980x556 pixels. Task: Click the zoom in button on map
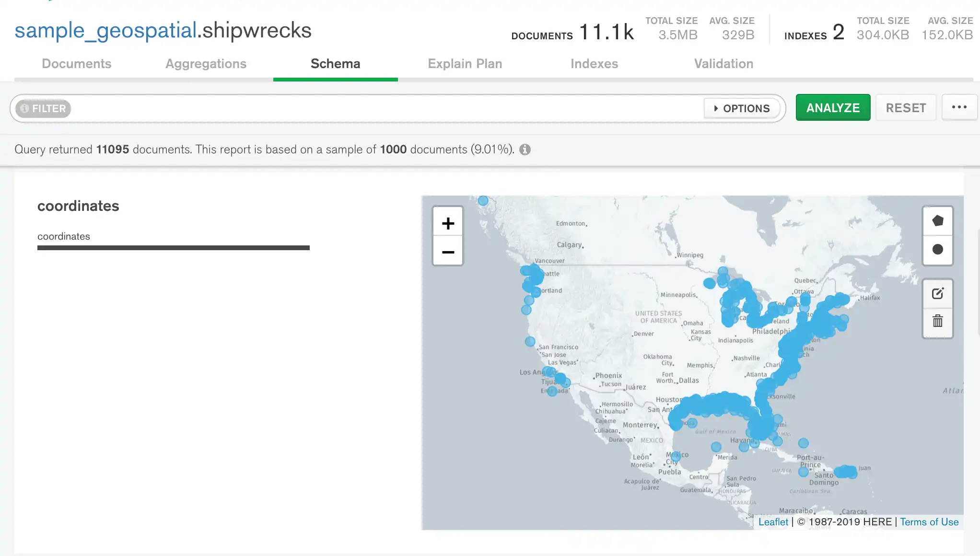tap(448, 222)
